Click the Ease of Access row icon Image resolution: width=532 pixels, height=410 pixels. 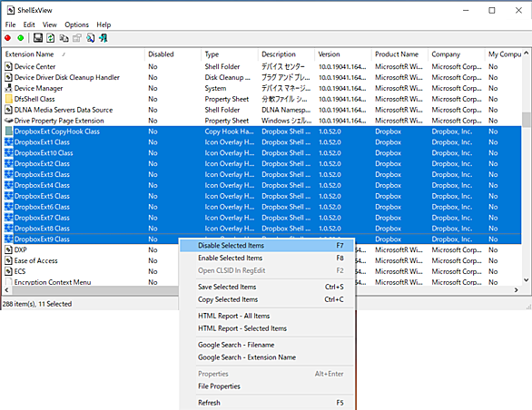[x=8, y=261]
